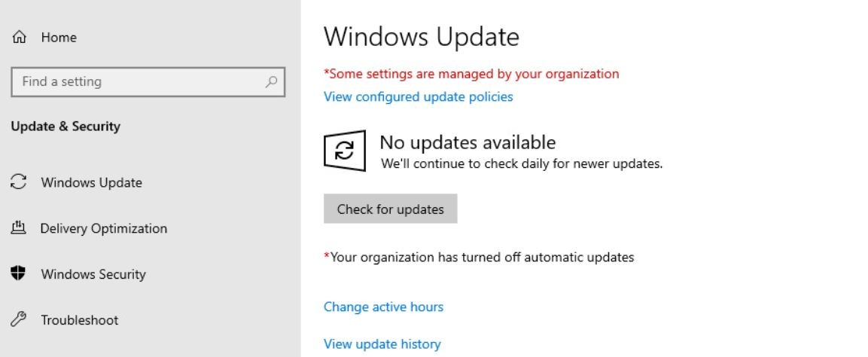Click the magnifier icon in the search box
Image resolution: width=868 pixels, height=357 pixels.
click(271, 82)
